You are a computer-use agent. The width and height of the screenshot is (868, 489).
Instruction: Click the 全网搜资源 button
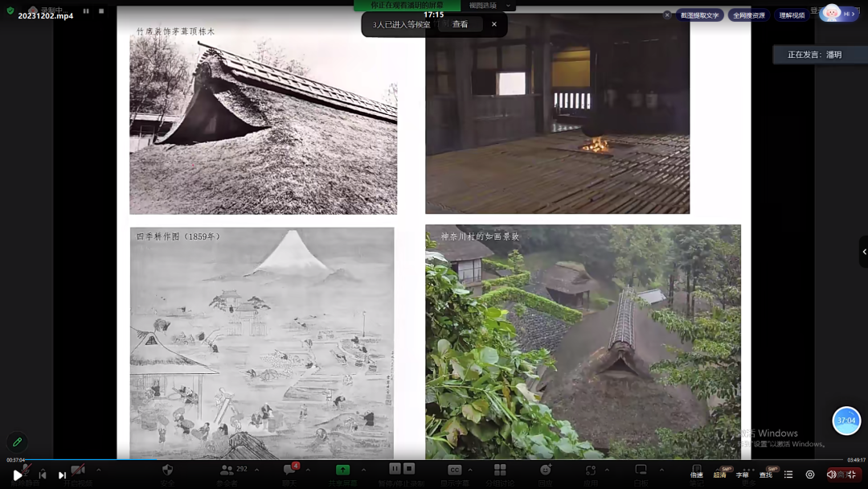click(748, 15)
